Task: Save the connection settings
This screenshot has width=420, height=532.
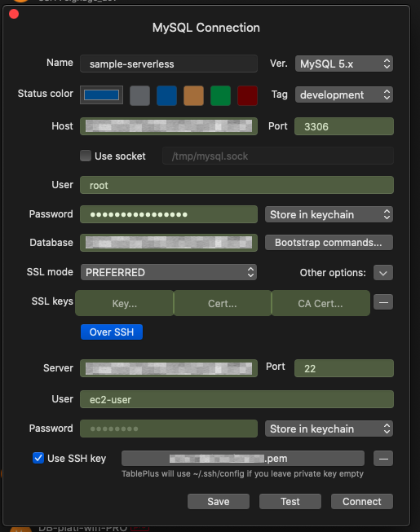Action: pyautogui.click(x=219, y=502)
